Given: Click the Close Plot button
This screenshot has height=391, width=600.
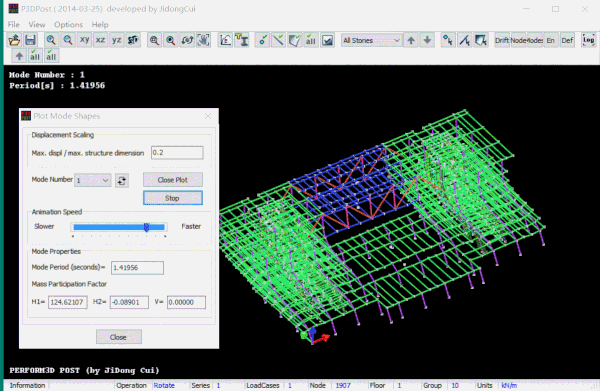Looking at the screenshot, I should tap(173, 180).
